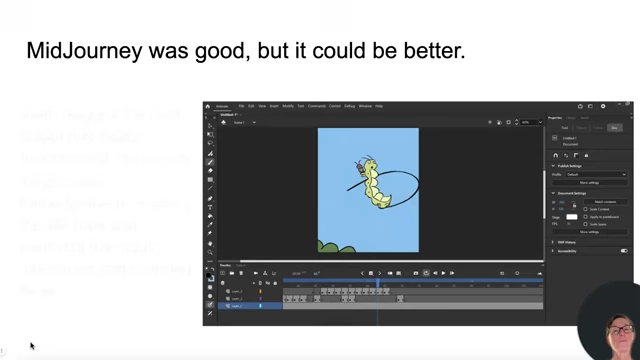Select the Fluid Brush tool

[210, 153]
